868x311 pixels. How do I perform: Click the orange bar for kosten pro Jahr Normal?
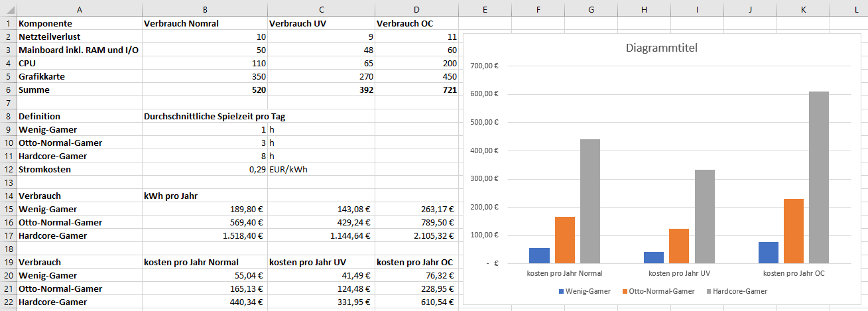564,240
